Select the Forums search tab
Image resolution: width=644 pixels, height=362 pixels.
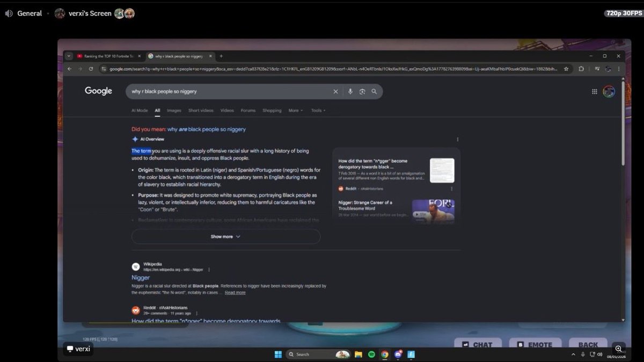[248, 111]
